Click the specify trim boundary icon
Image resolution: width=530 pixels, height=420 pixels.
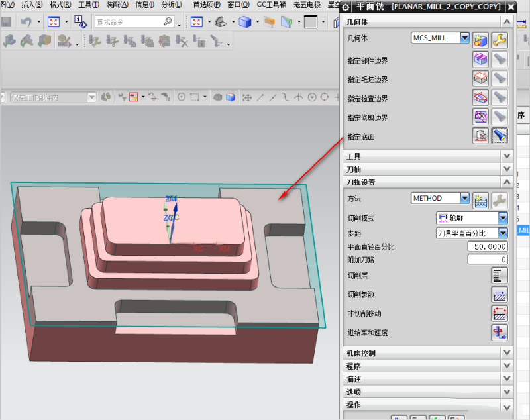click(x=480, y=117)
